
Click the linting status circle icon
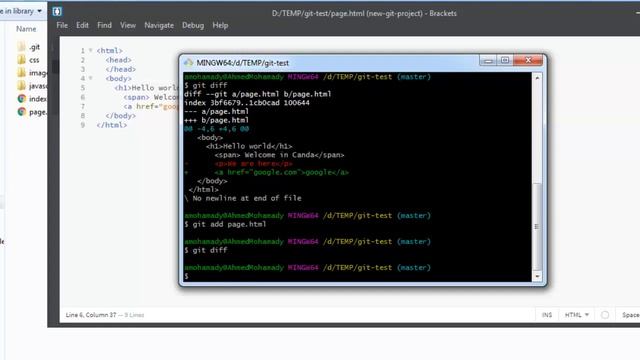[x=605, y=315]
